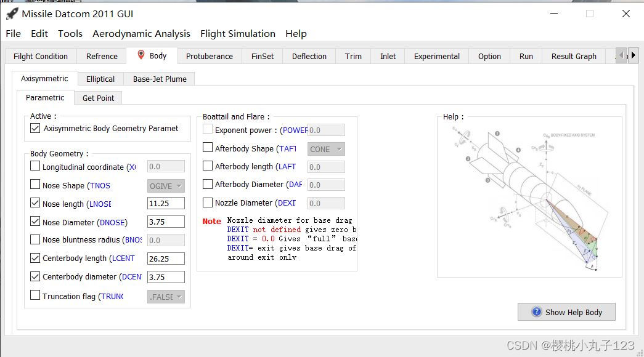Uncheck Centerbody diameter (DCENTR) checkbox

(x=35, y=276)
